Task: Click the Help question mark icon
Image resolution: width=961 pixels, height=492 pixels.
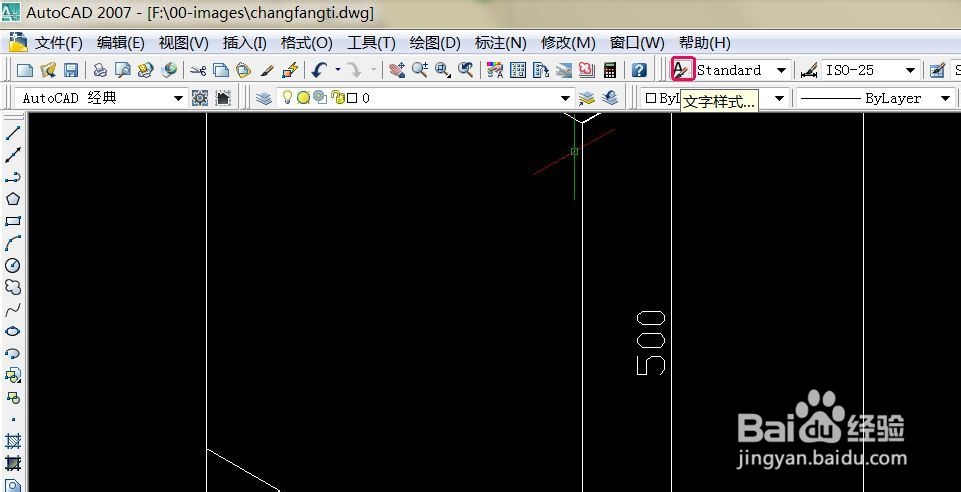Action: pos(639,70)
